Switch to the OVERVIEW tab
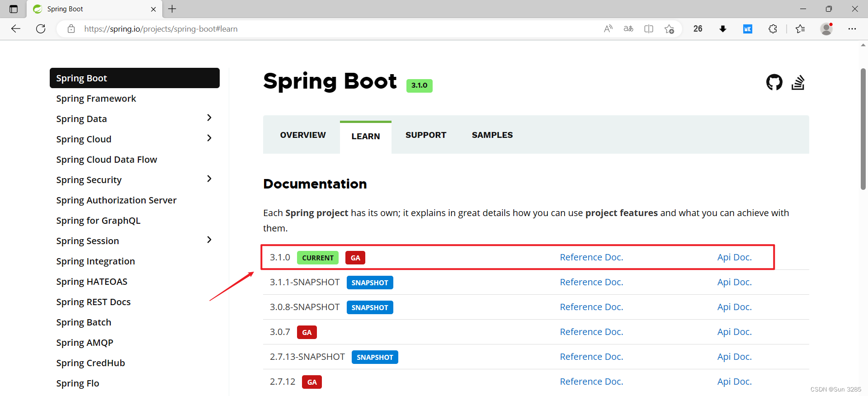 [303, 135]
